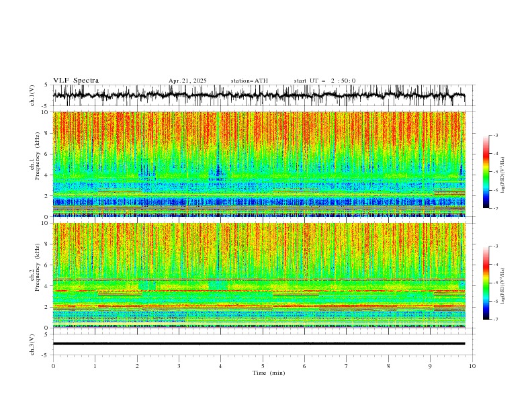532x411 pixels.
Task: Click the 'ch.1(V)' waveform axis label
Action: tap(32, 95)
